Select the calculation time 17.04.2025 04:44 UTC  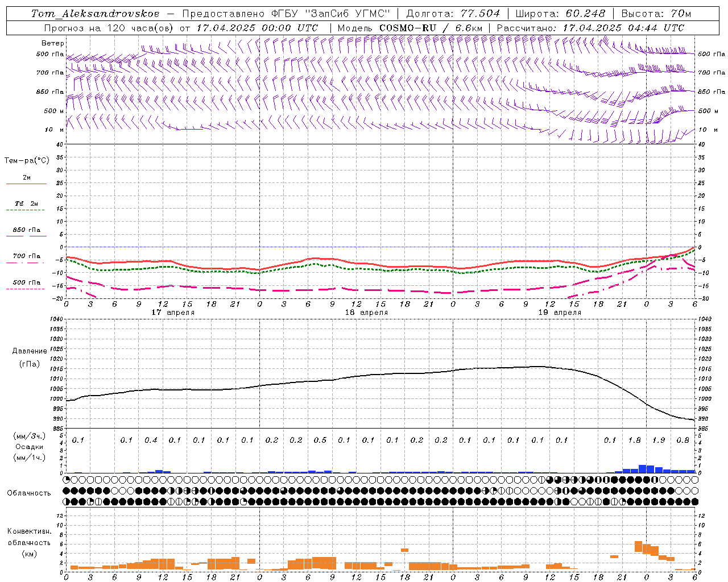[x=623, y=28]
